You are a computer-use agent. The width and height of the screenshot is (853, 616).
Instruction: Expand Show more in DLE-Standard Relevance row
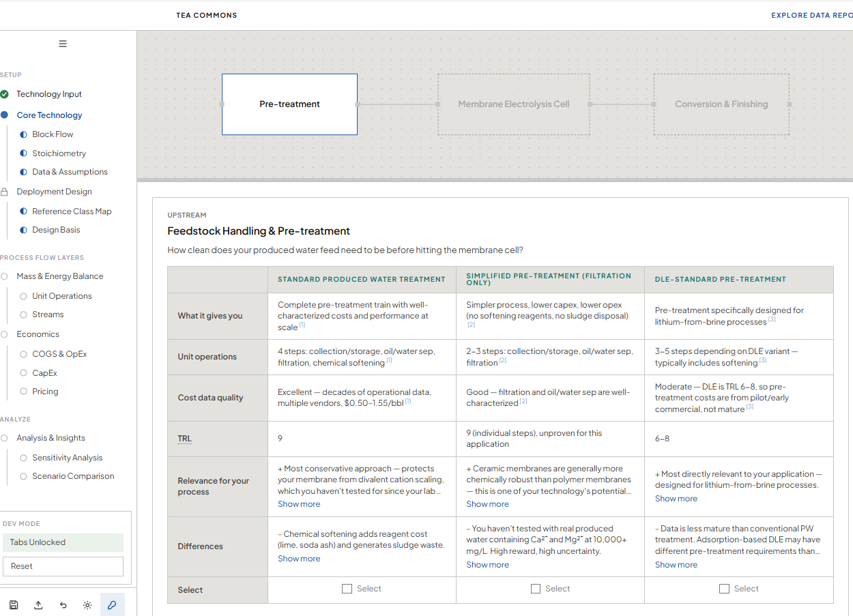pos(676,499)
